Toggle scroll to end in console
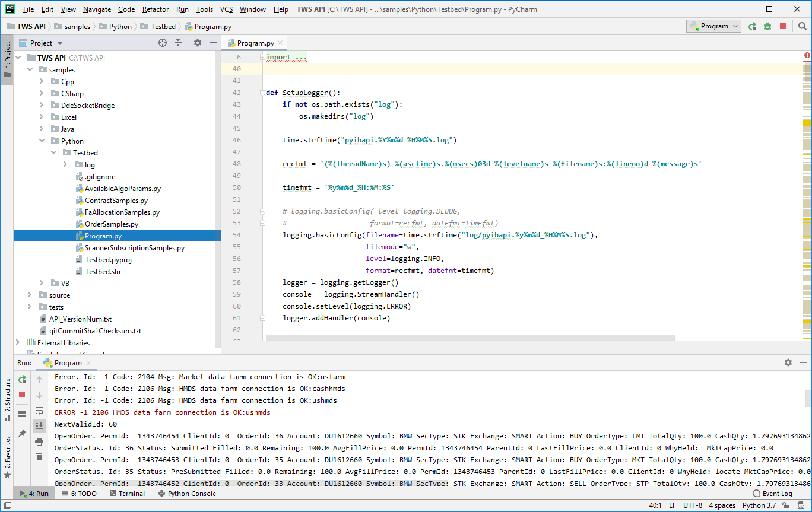The width and height of the screenshot is (812, 512). pyautogui.click(x=39, y=425)
